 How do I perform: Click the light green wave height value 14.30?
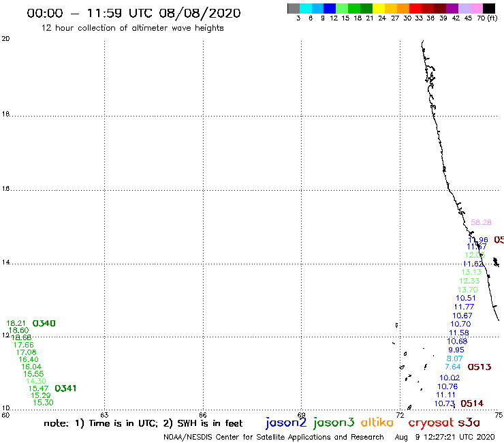36,381
